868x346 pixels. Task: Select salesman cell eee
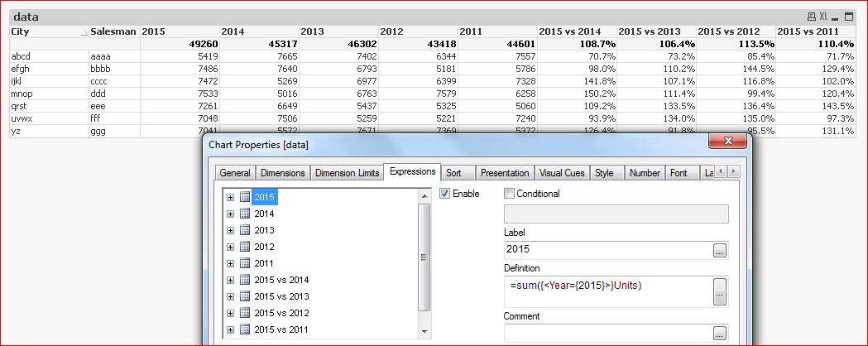tap(114, 106)
